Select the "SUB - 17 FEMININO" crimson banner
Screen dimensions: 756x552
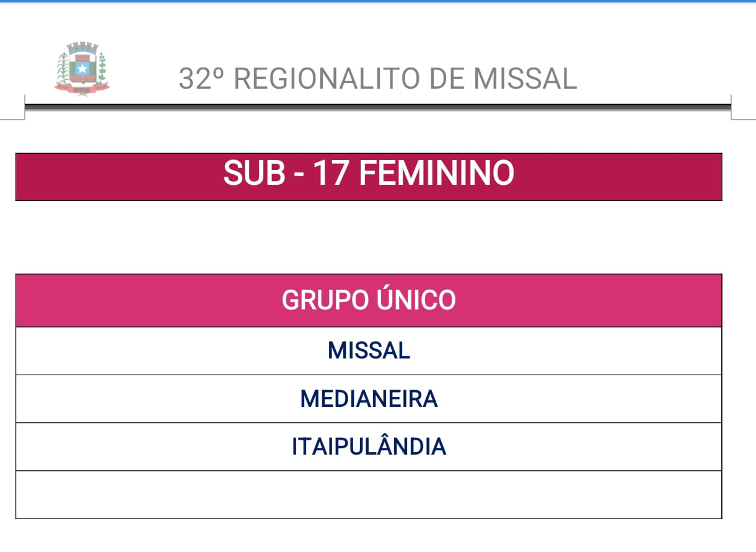click(x=369, y=177)
